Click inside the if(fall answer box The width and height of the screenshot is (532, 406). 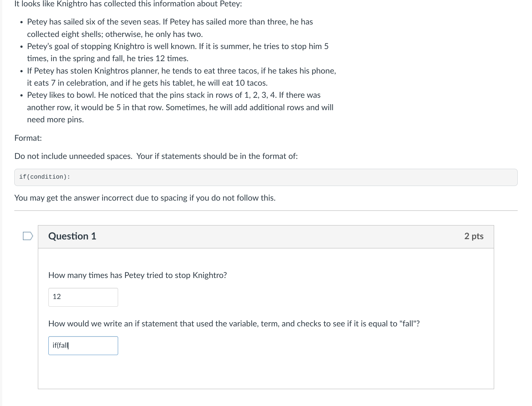pyautogui.click(x=83, y=345)
